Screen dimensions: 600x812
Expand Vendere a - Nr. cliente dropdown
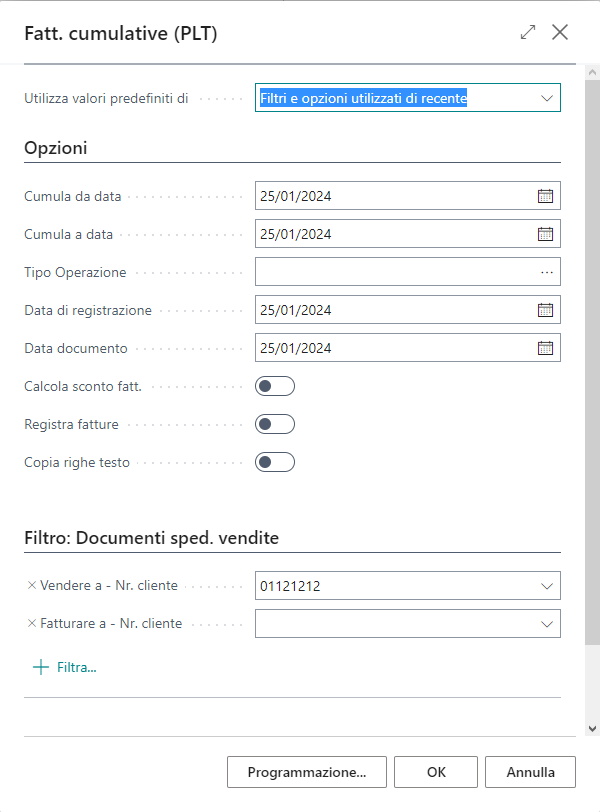pyautogui.click(x=546, y=586)
